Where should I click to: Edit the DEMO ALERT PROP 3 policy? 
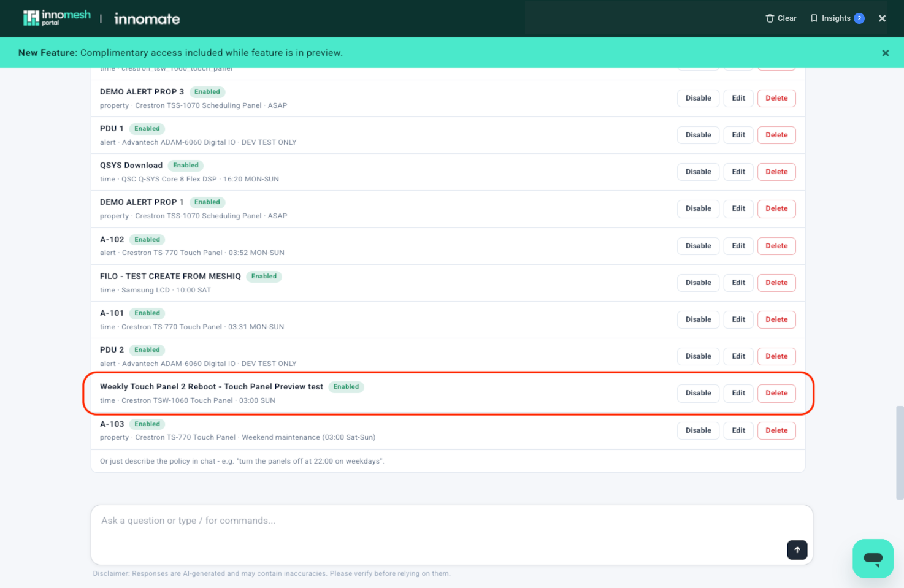(738, 98)
